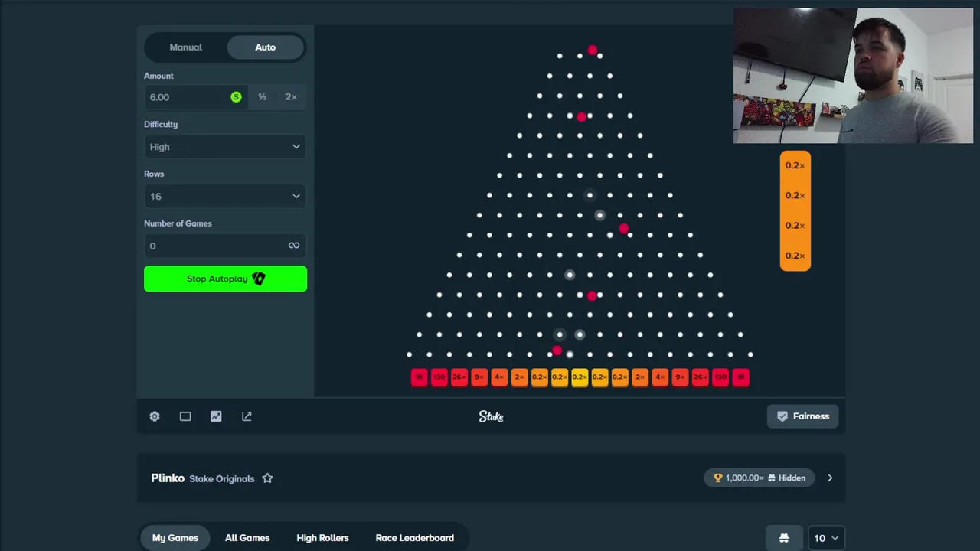
Task: Favorite Plinko with the star icon
Action: coord(267,478)
